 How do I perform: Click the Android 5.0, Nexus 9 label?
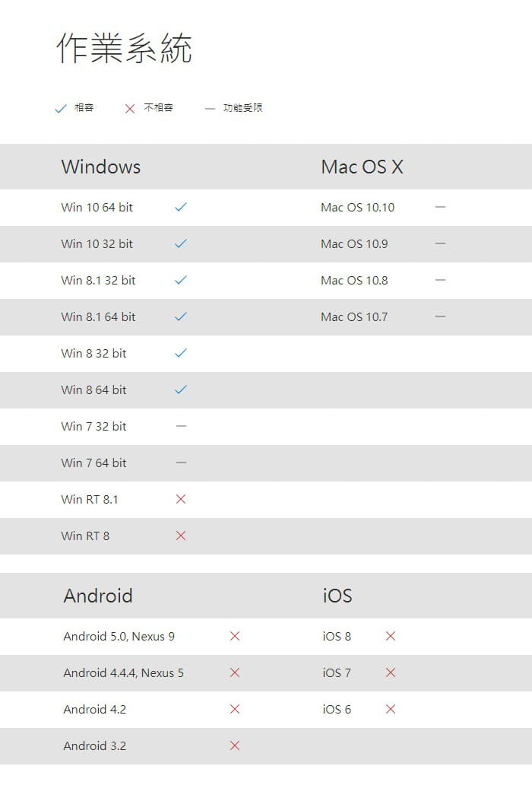click(x=119, y=637)
